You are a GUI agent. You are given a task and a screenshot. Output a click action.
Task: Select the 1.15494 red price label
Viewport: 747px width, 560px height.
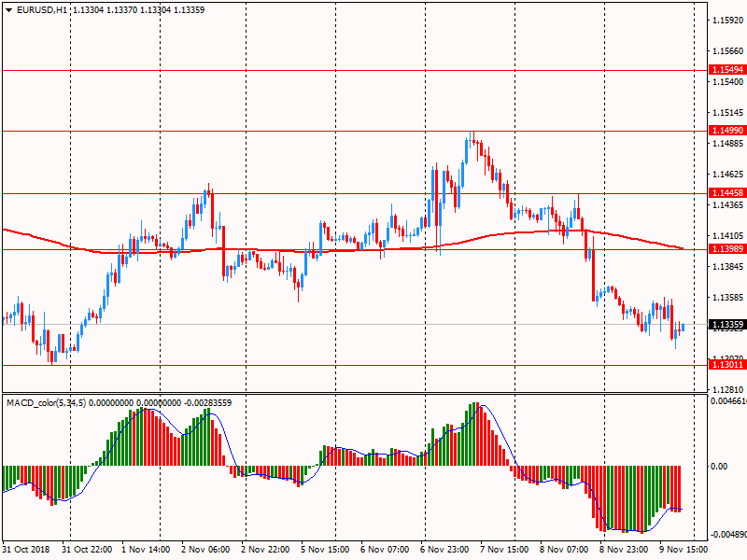click(726, 70)
